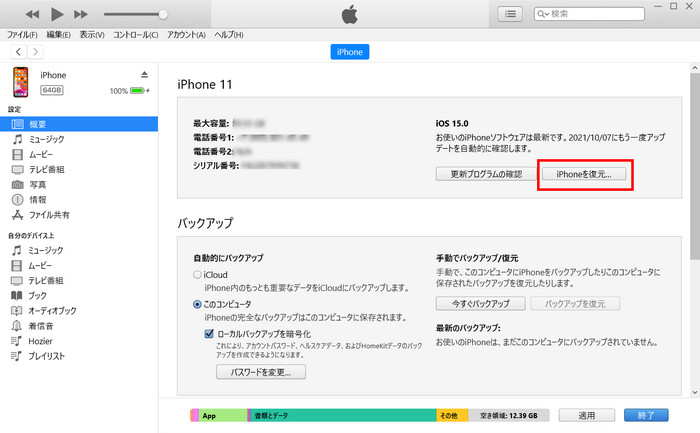The image size is (700, 433).
Task: Click the green battery indicator icon
Action: [x=138, y=91]
